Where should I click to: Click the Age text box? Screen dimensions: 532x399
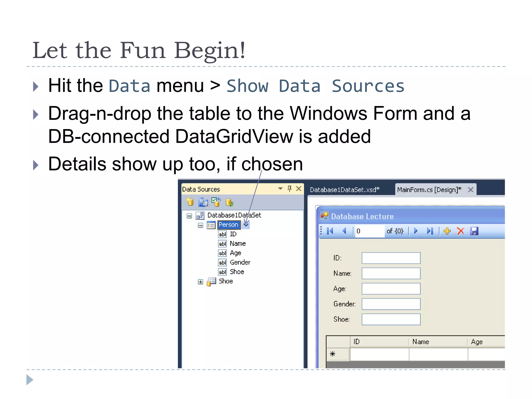391,289
